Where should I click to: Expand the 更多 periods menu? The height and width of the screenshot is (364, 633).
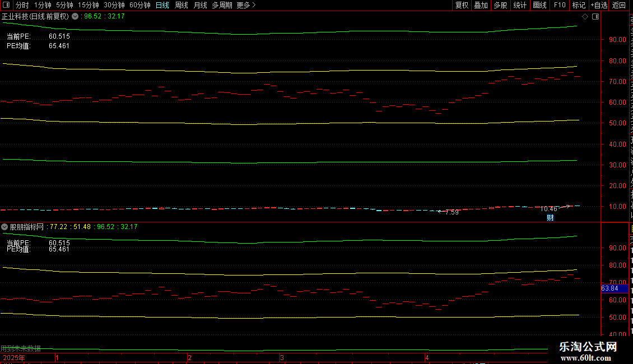pyautogui.click(x=246, y=5)
